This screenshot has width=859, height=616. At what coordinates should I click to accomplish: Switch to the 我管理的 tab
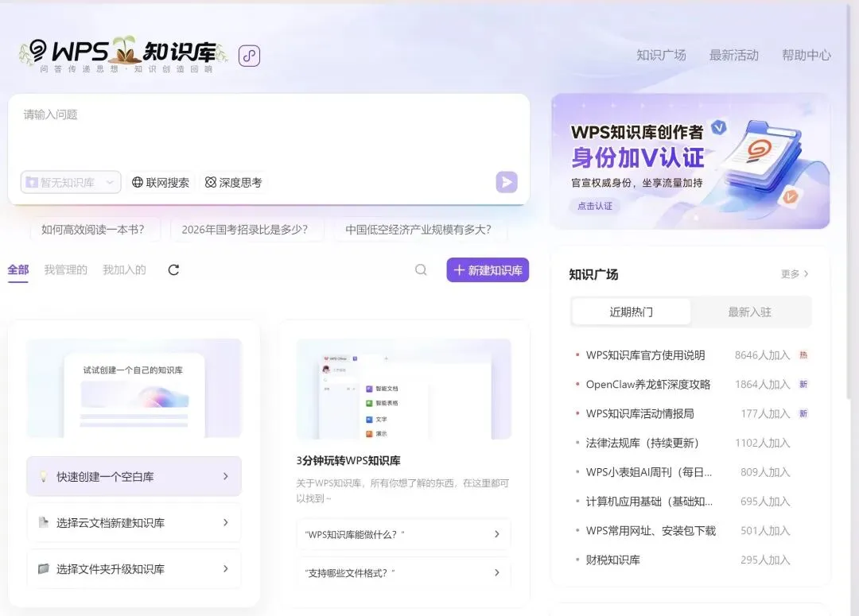tap(66, 269)
